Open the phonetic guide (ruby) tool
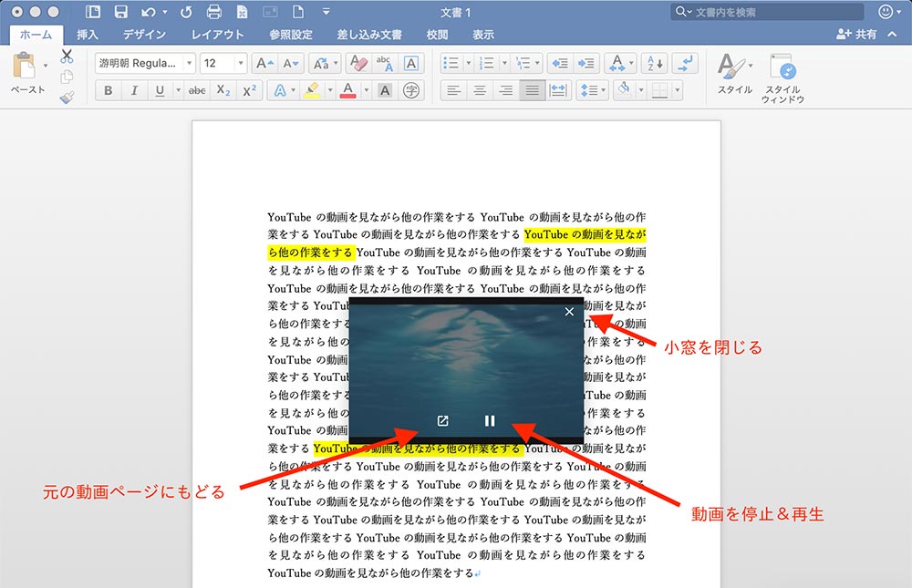The image size is (912, 588). [385, 64]
